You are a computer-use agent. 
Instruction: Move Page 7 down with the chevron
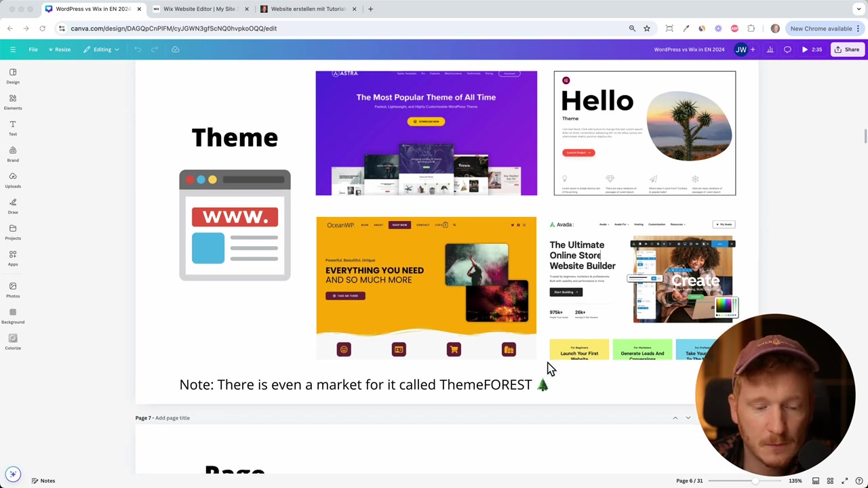click(688, 418)
